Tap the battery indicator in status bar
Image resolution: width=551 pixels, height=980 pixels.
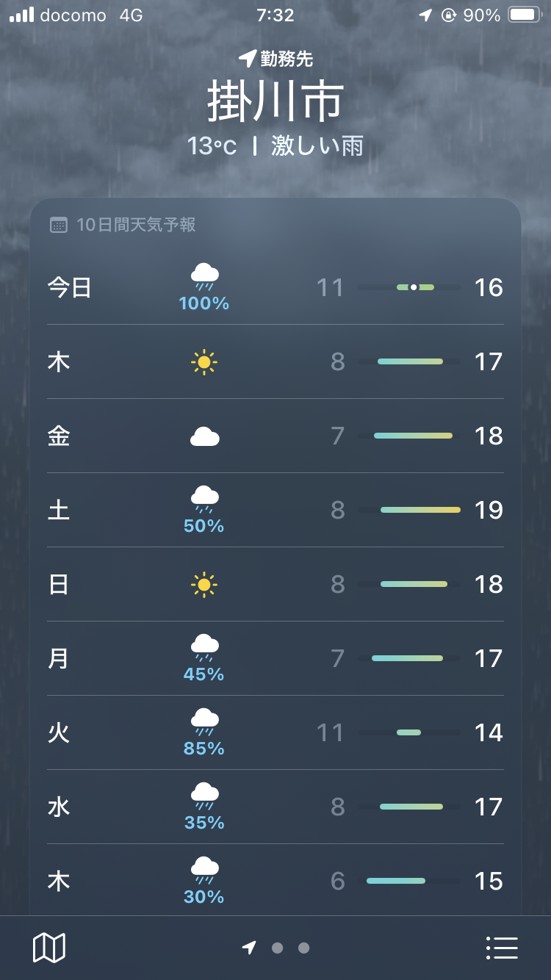tap(523, 15)
